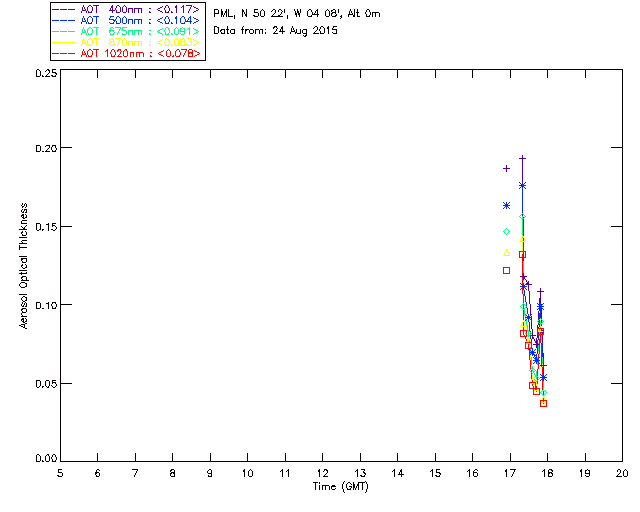Click the 0.25 label on the y-axis
640x512 pixels.
tap(46, 73)
